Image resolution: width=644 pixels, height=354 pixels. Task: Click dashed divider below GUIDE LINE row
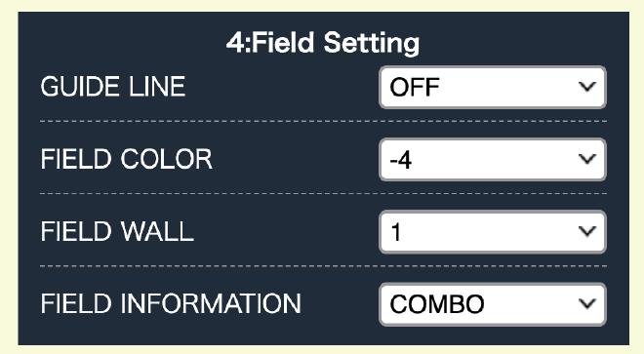point(323,122)
